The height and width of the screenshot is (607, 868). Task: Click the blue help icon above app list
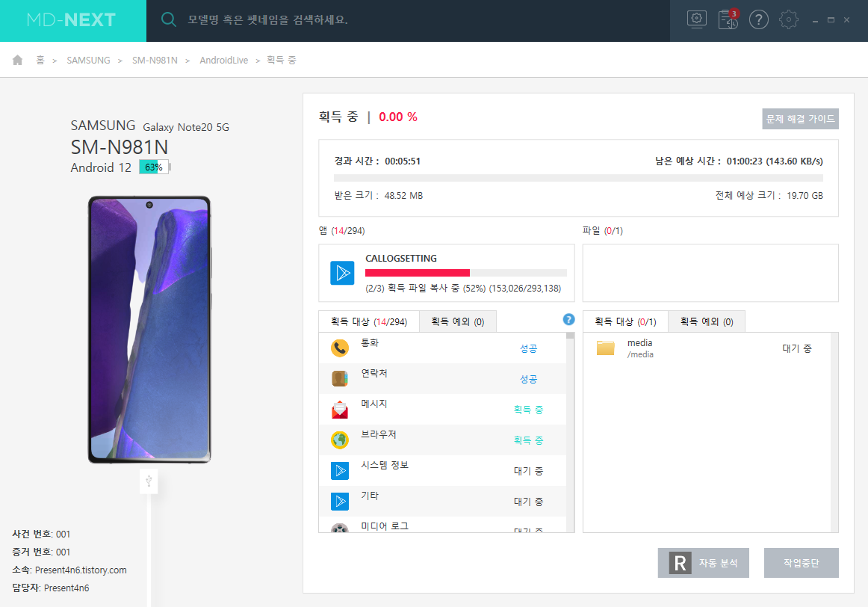click(x=568, y=319)
